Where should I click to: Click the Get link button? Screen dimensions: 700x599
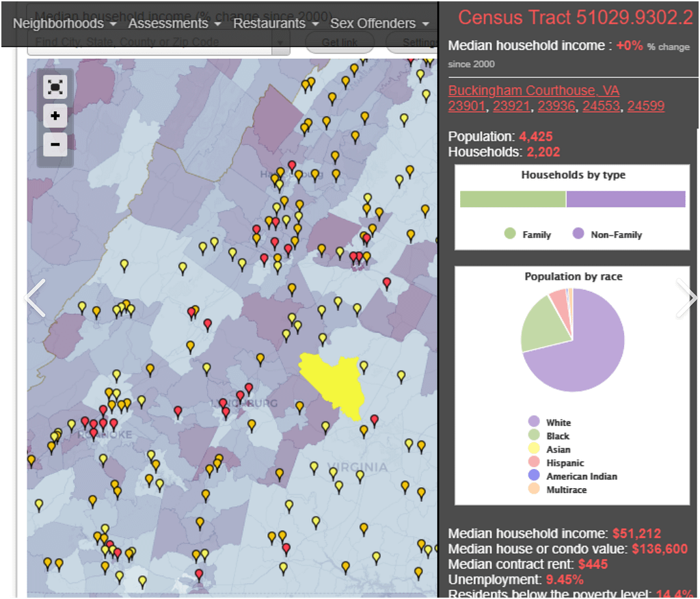pos(339,42)
